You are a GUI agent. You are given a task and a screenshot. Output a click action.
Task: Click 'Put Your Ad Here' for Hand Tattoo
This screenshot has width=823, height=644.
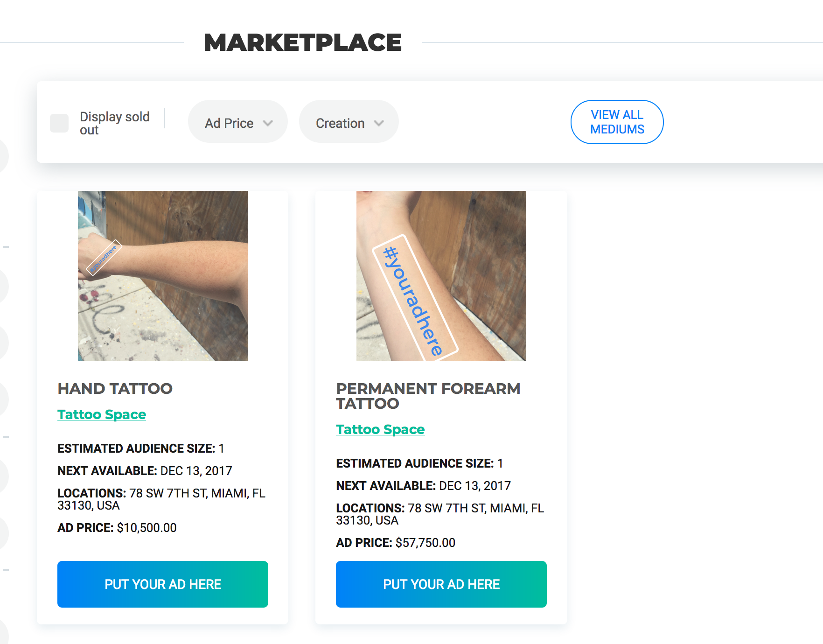(x=162, y=584)
